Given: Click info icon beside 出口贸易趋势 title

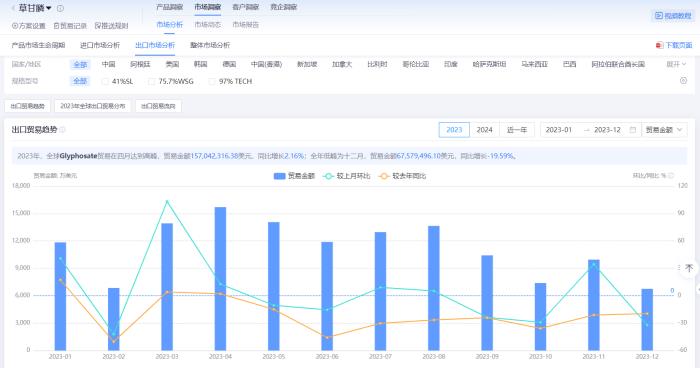Looking at the screenshot, I should click(62, 130).
